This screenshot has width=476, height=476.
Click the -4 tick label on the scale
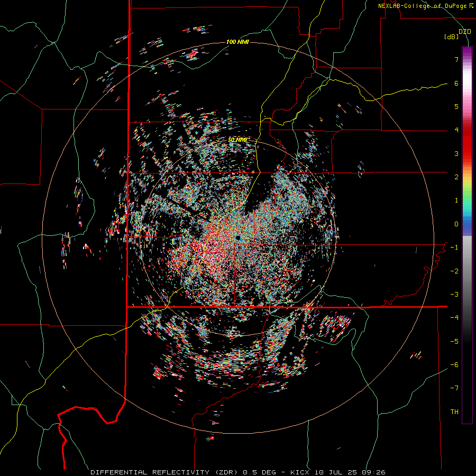tap(454, 318)
